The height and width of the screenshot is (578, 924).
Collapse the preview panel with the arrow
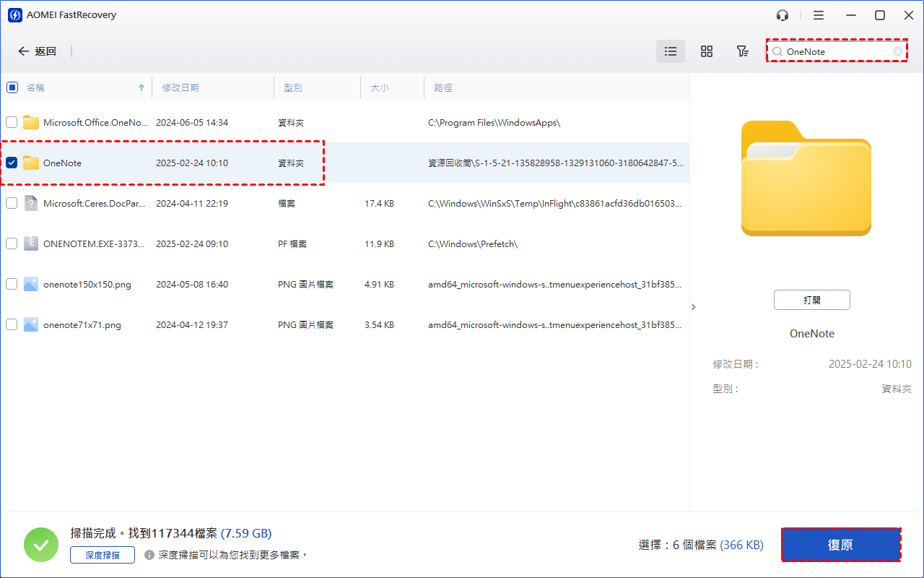[693, 307]
